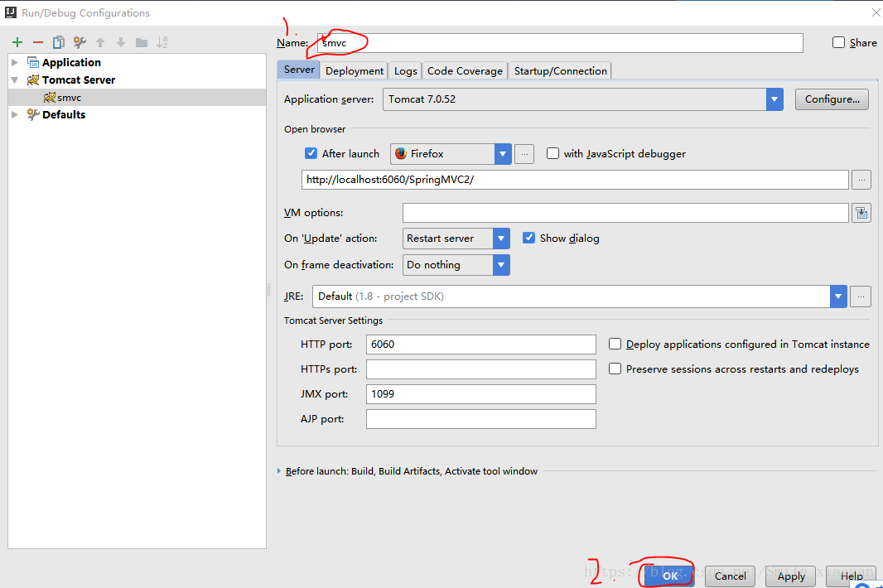Copy the selected configuration
The image size is (883, 588).
[58, 42]
